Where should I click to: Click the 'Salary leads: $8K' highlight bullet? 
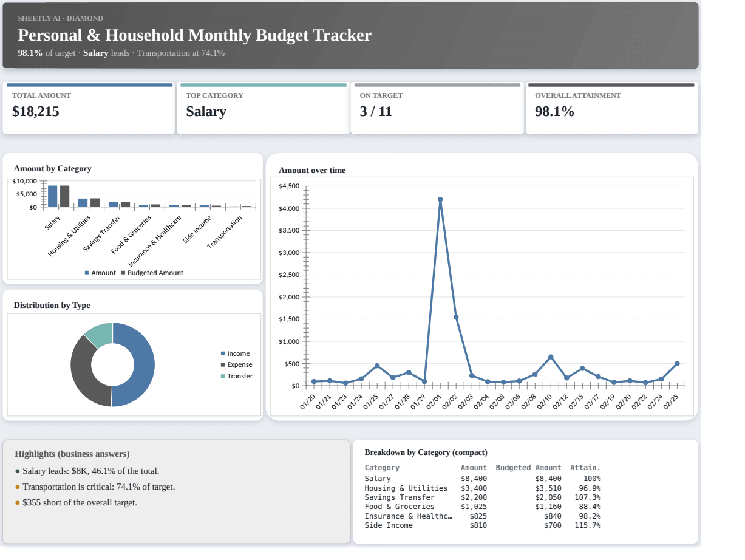[87, 471]
